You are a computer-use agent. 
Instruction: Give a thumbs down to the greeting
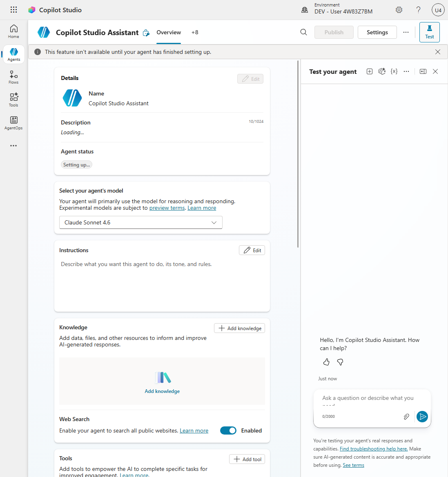[340, 362]
